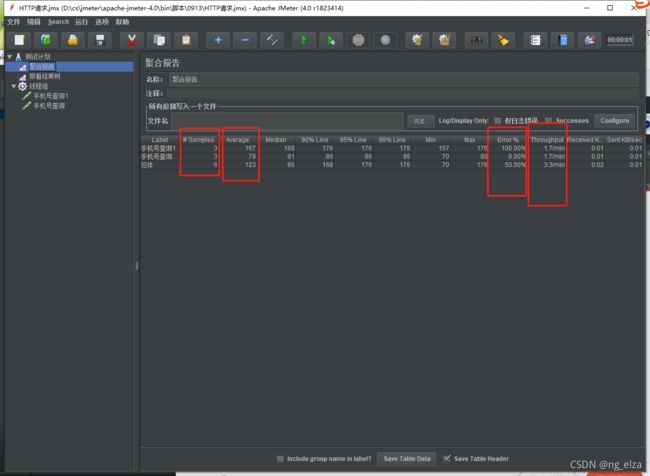This screenshot has width=650, height=476.
Task: Tick Include group name in label checkbox
Action: (280, 459)
